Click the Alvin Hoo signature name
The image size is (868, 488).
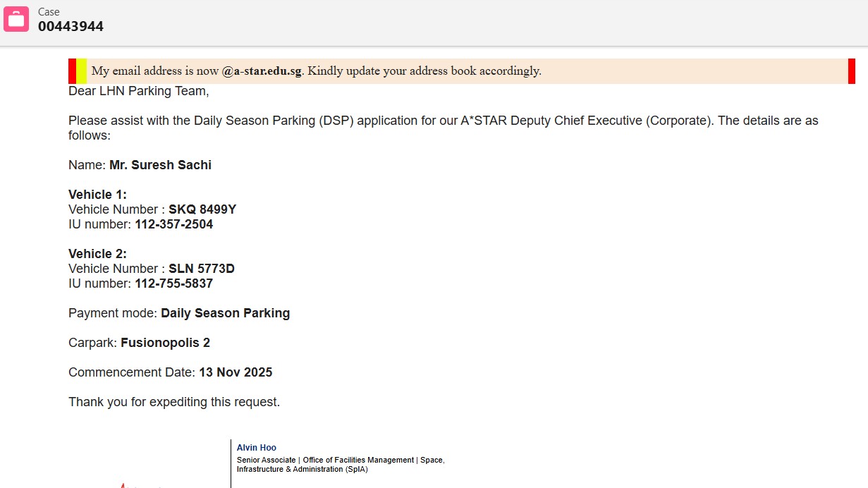pyautogui.click(x=257, y=448)
